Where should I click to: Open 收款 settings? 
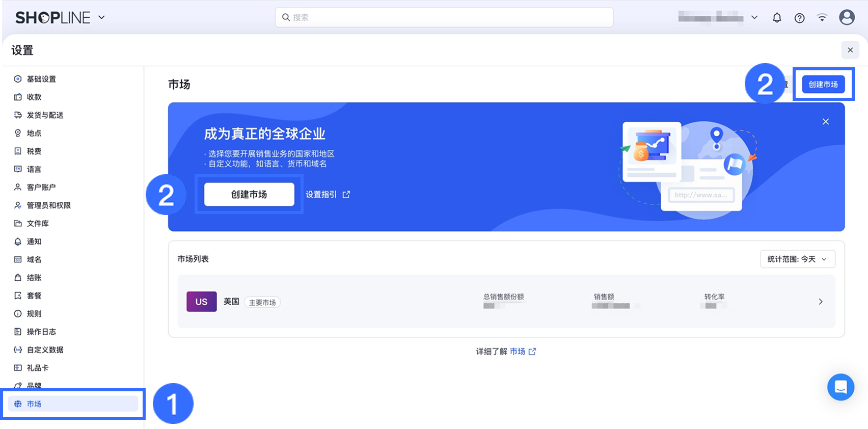73,97
